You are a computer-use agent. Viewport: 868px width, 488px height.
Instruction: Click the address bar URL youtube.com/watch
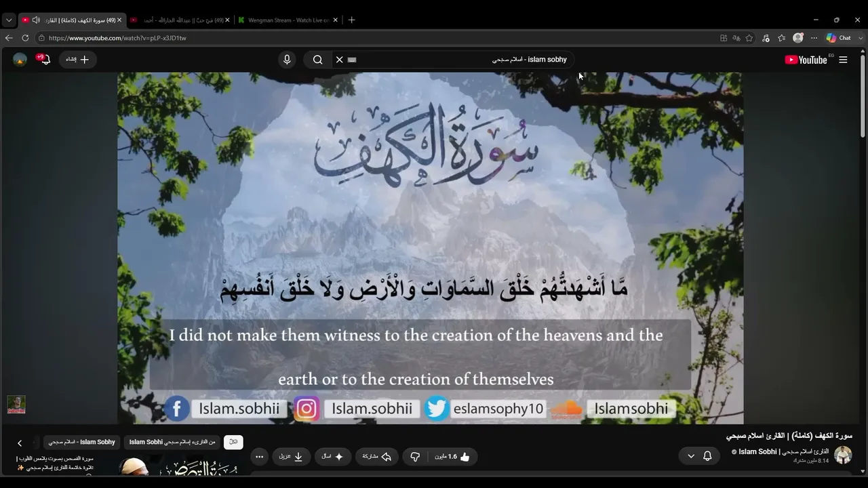[x=117, y=38]
